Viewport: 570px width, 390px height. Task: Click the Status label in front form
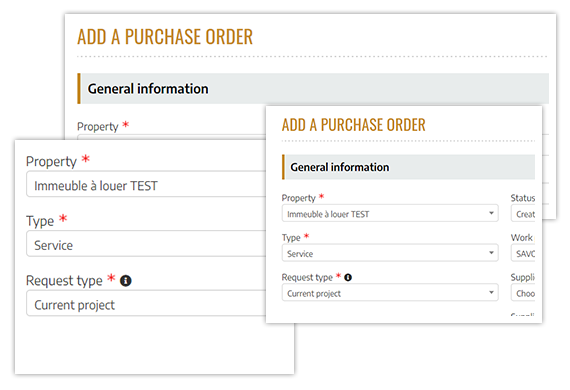[522, 198]
